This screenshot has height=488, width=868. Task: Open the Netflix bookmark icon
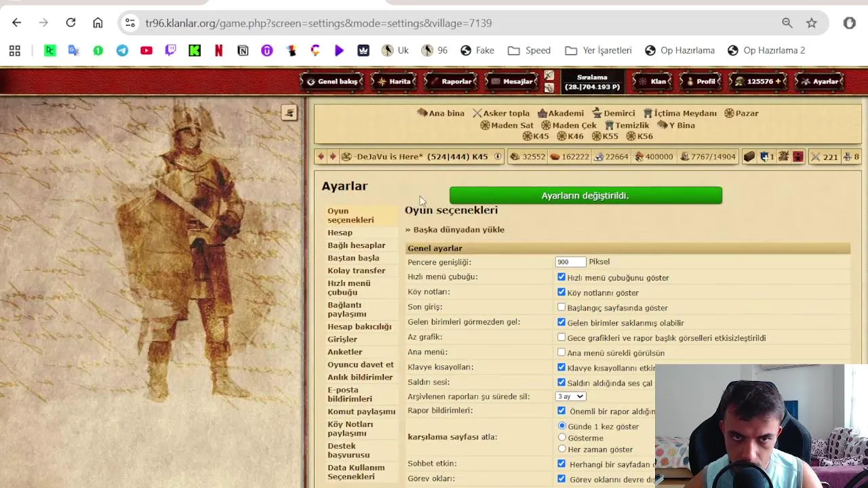pos(218,50)
